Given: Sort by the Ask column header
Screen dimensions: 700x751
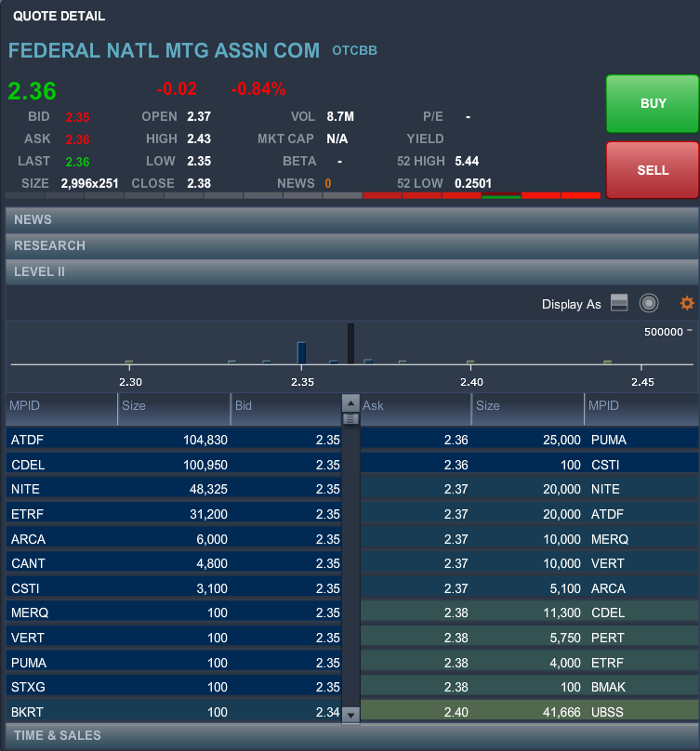Looking at the screenshot, I should point(416,406).
